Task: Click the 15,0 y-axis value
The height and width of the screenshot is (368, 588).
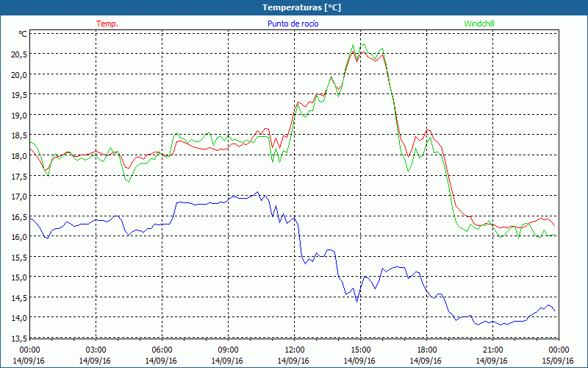Action: (x=19, y=277)
